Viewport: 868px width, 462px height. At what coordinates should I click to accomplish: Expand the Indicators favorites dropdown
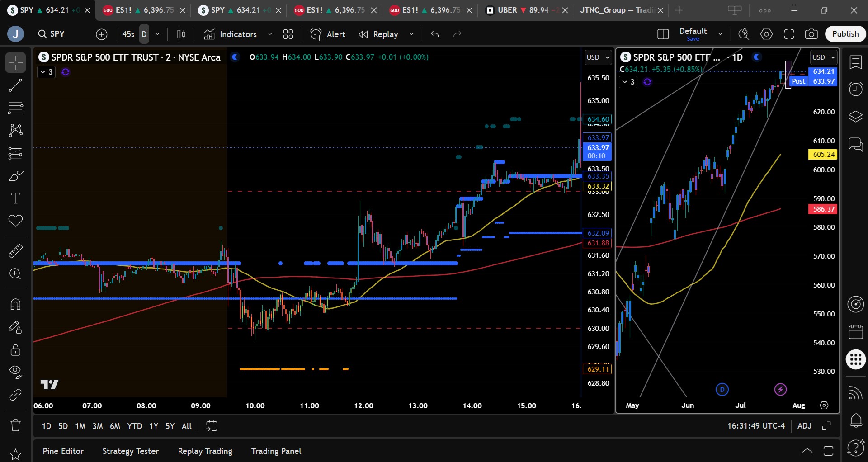270,34
